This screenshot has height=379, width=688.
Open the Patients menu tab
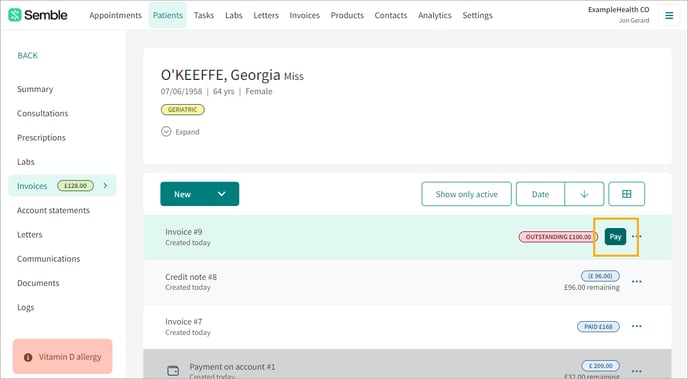click(168, 15)
